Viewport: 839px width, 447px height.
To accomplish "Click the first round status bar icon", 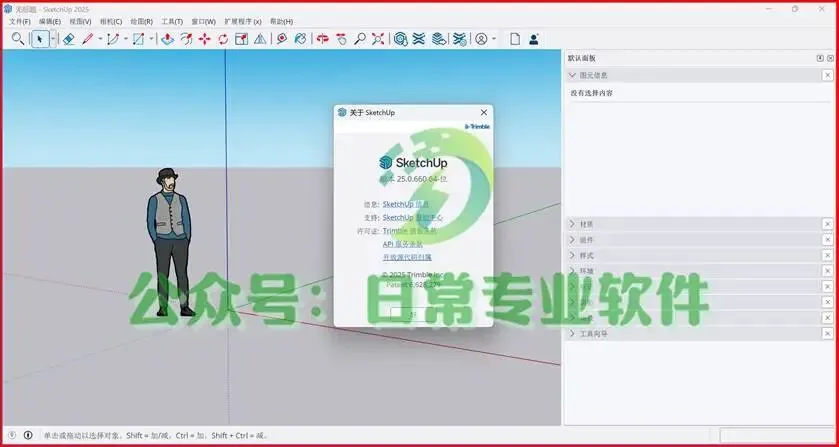I will pyautogui.click(x=12, y=435).
